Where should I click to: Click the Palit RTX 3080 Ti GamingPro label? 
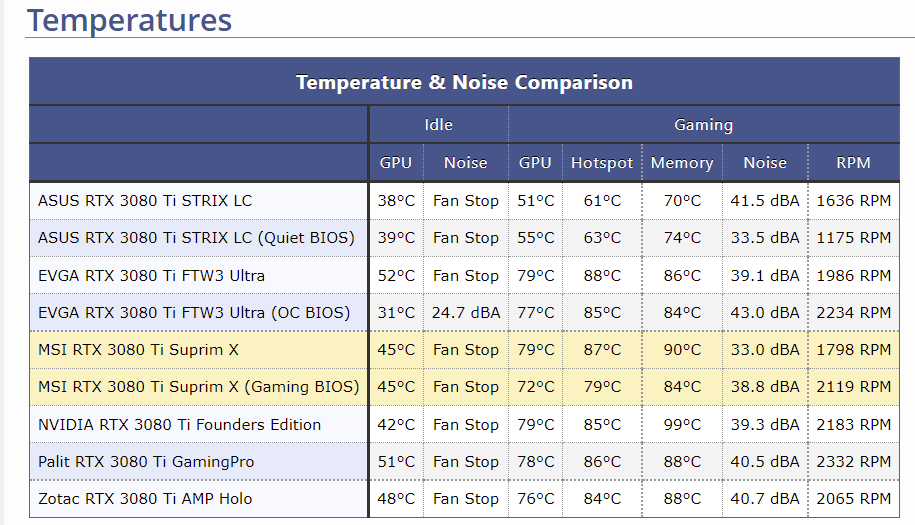146,462
